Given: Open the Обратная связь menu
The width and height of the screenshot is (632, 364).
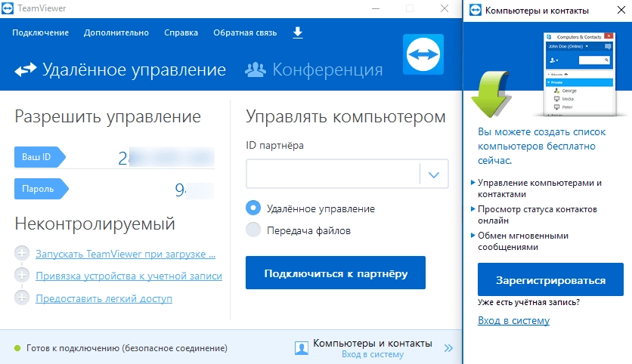Looking at the screenshot, I should pyautogui.click(x=245, y=32).
